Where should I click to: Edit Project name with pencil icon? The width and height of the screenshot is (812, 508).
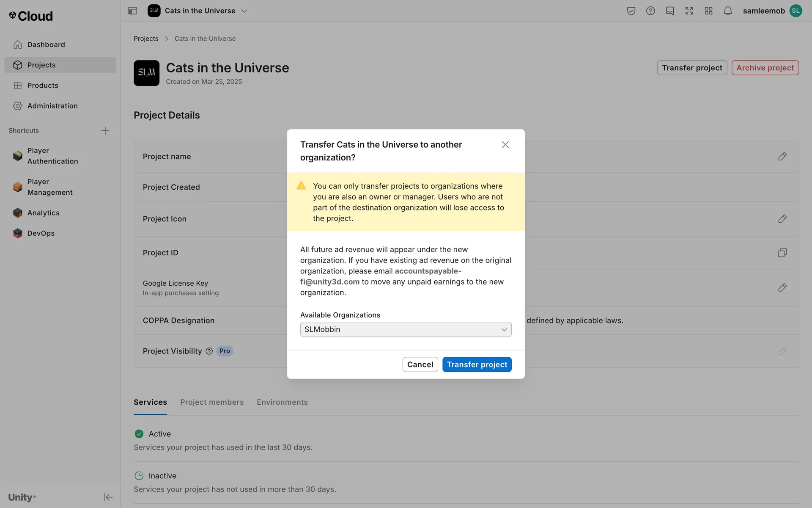coord(782,157)
